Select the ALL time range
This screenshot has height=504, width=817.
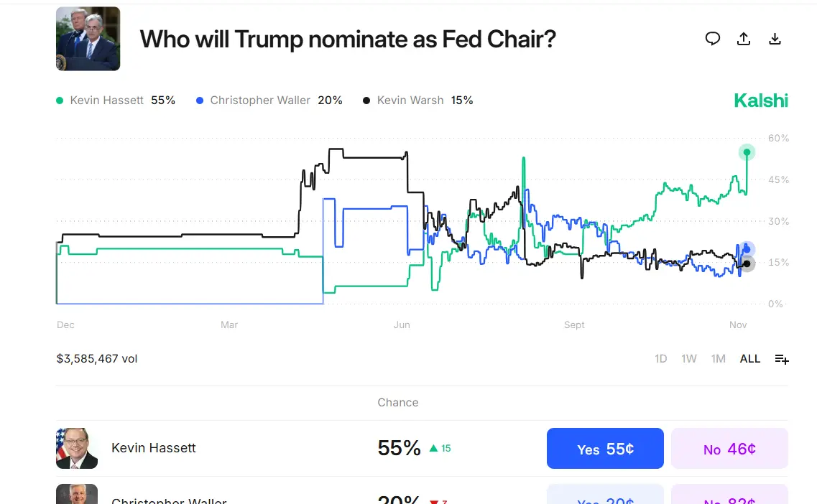[749, 358]
